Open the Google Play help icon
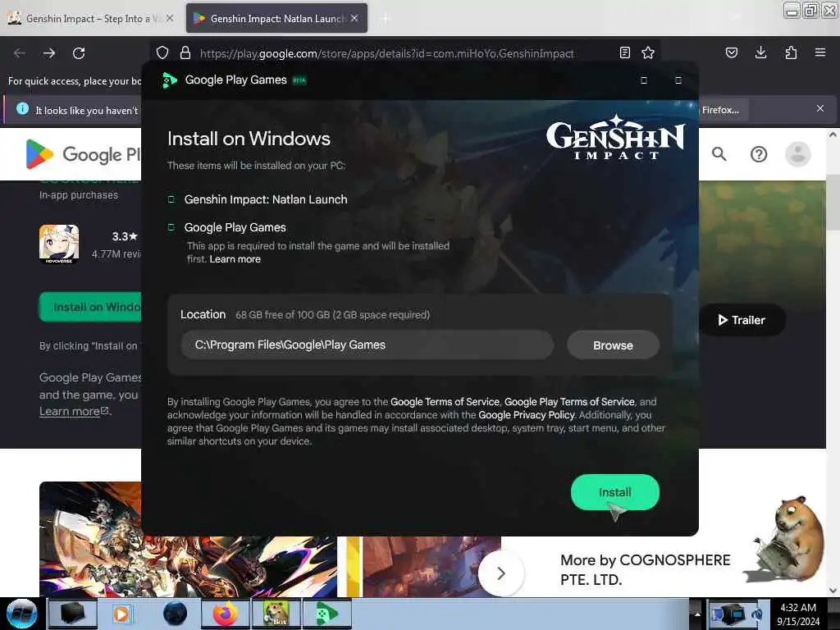840x630 pixels. click(x=759, y=154)
